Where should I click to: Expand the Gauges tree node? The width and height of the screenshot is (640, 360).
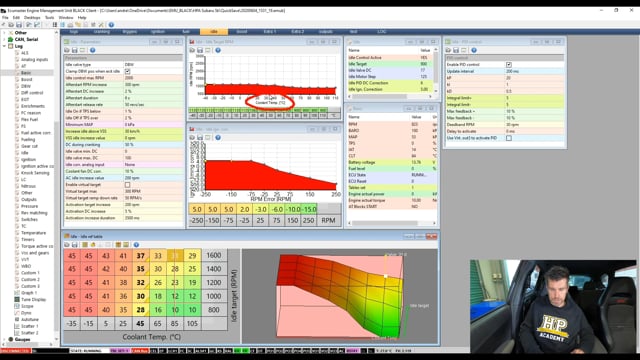pos(4,340)
